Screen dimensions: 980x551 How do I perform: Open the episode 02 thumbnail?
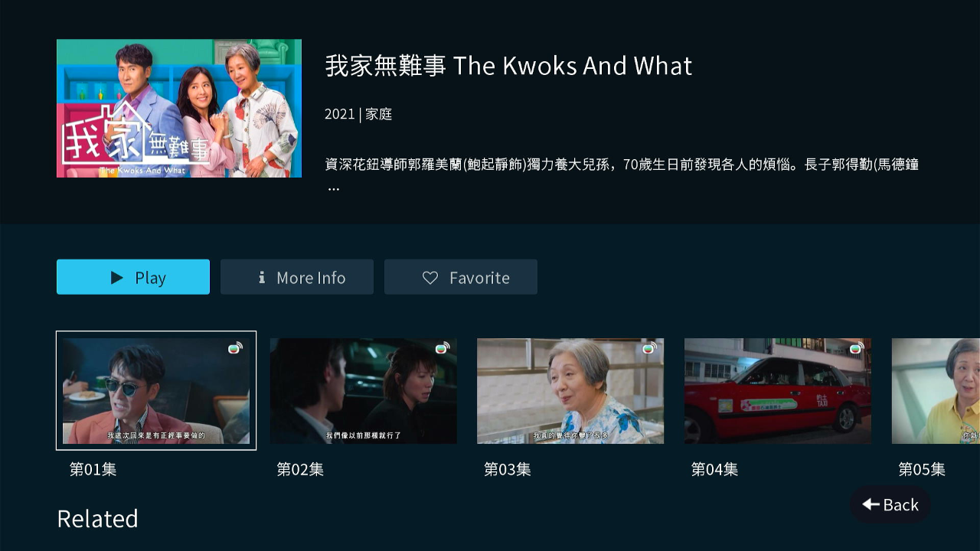[x=364, y=391]
